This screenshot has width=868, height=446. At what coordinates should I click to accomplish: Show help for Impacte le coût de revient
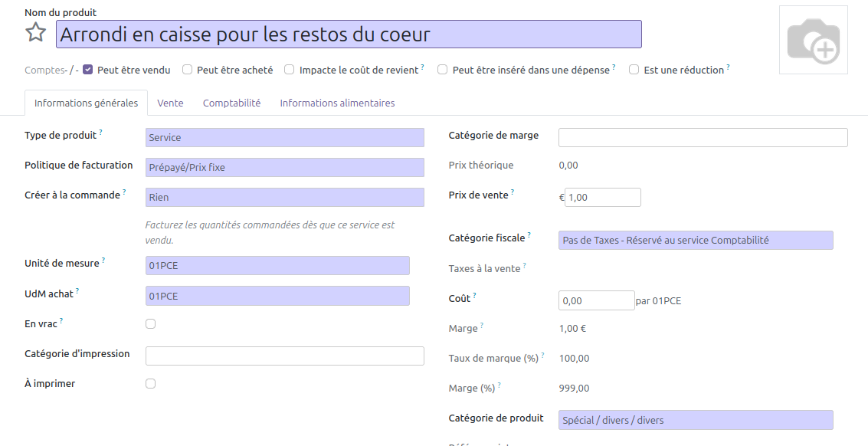[x=422, y=67]
